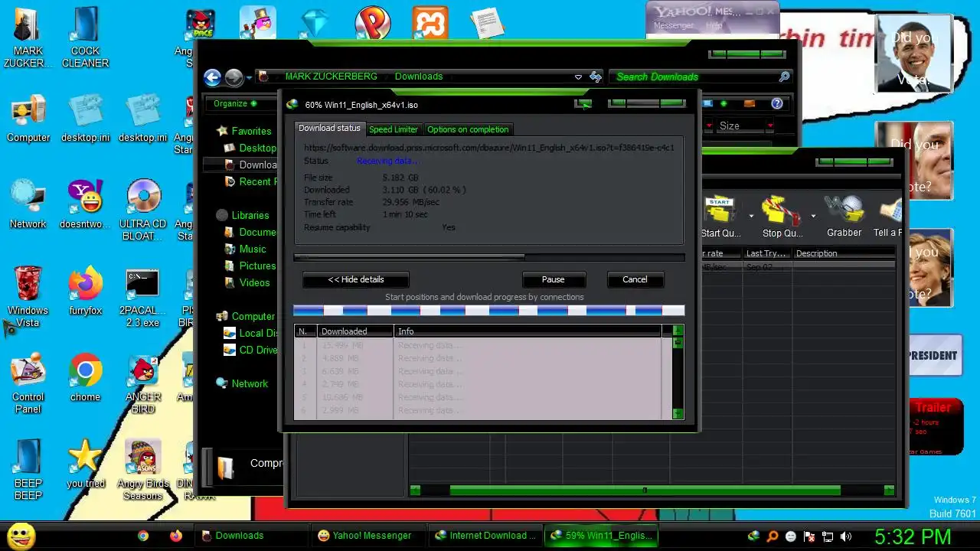
Task: Click the MARK ZUCKERBERG breadcrumb in address bar
Action: coord(331,77)
